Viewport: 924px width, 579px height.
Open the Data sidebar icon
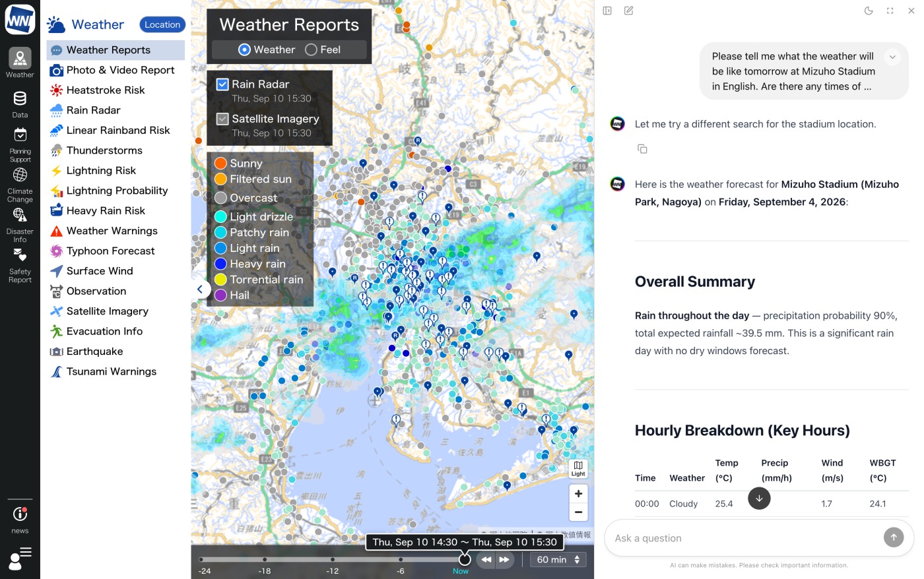[20, 104]
